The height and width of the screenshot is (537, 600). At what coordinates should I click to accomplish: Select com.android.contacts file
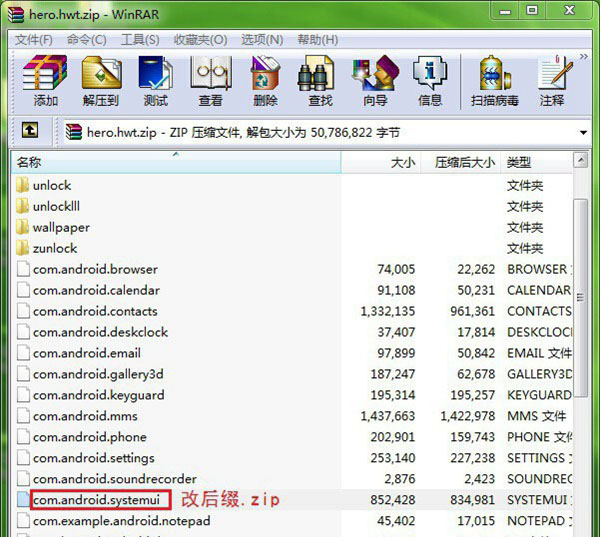(x=95, y=311)
